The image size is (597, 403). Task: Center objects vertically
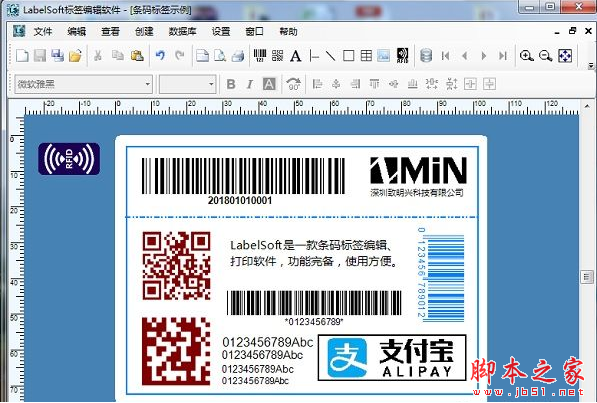click(394, 84)
